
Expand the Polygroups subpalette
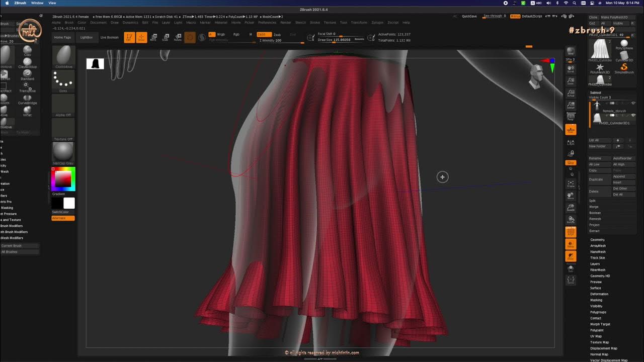pos(598,312)
